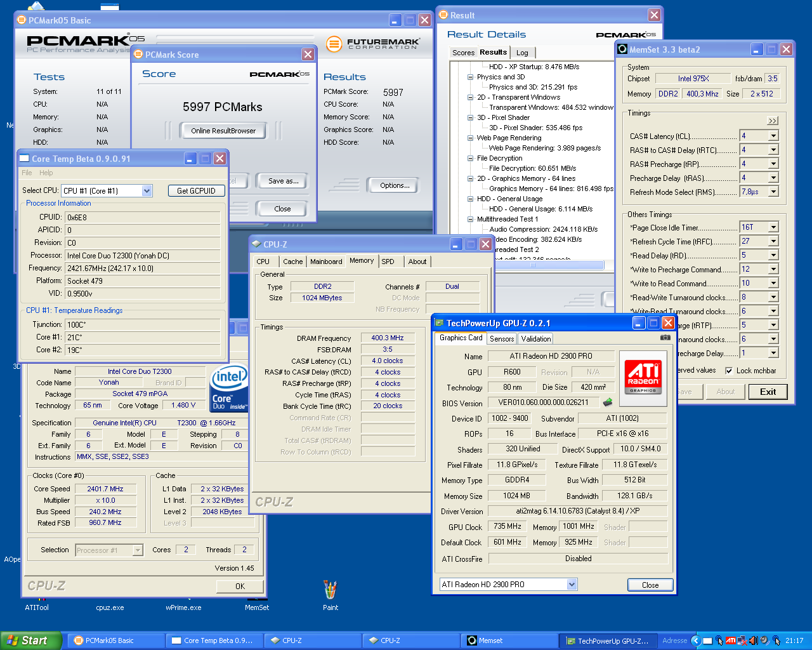The width and height of the screenshot is (812, 650).
Task: Click the PCMark Score title bar icon
Action: [138, 54]
